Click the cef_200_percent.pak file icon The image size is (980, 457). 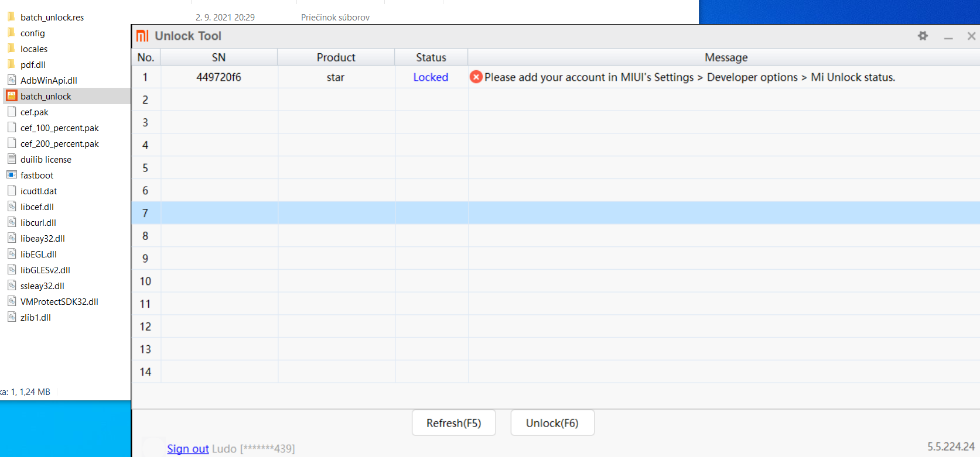click(x=11, y=143)
